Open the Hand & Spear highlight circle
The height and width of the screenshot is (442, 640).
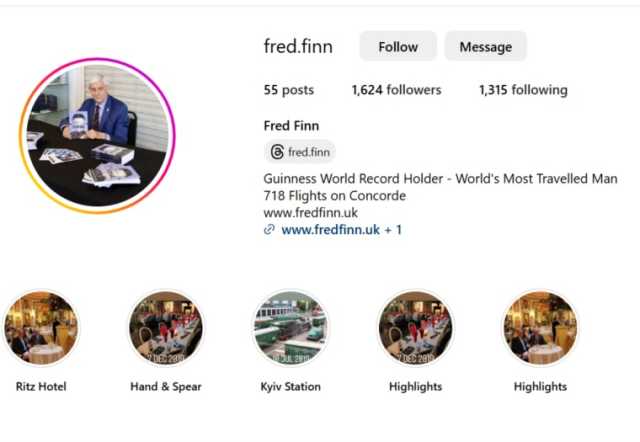[x=166, y=328]
